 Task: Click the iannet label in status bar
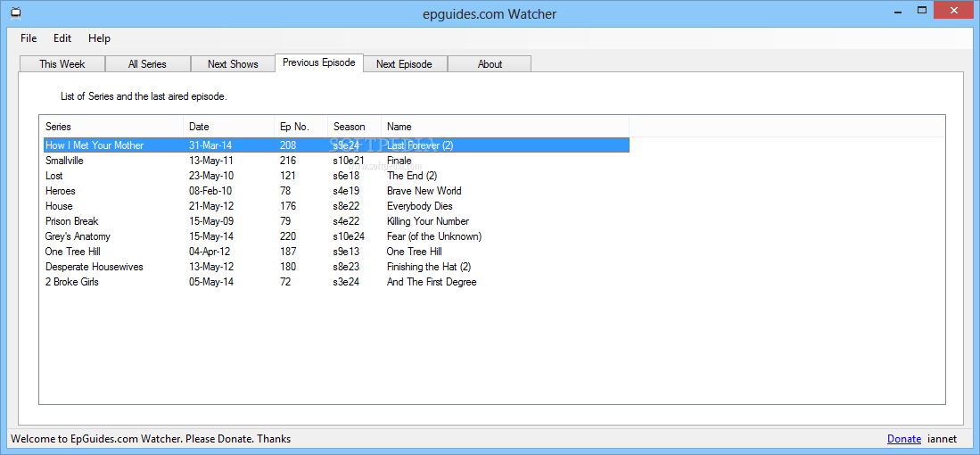click(x=942, y=439)
